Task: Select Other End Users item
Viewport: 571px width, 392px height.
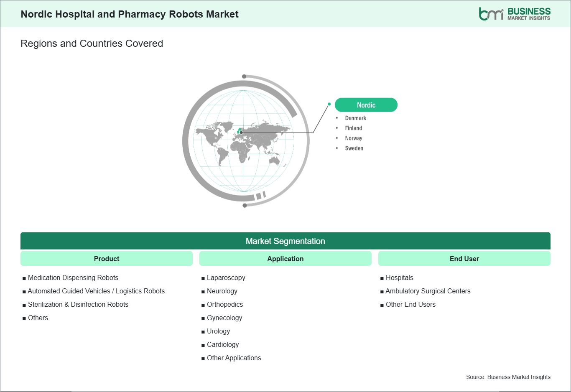Action: click(410, 305)
